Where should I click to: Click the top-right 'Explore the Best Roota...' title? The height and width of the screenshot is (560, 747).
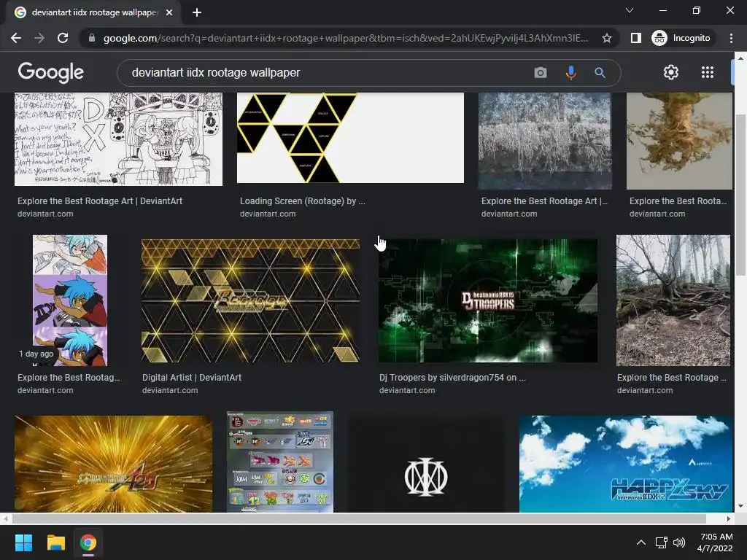click(678, 201)
